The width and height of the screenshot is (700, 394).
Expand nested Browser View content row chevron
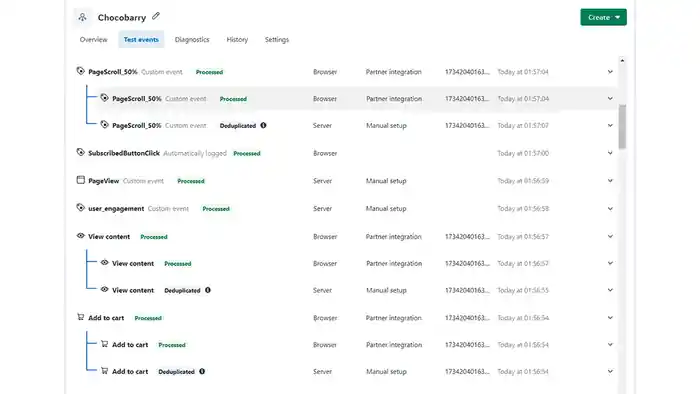[610, 263]
